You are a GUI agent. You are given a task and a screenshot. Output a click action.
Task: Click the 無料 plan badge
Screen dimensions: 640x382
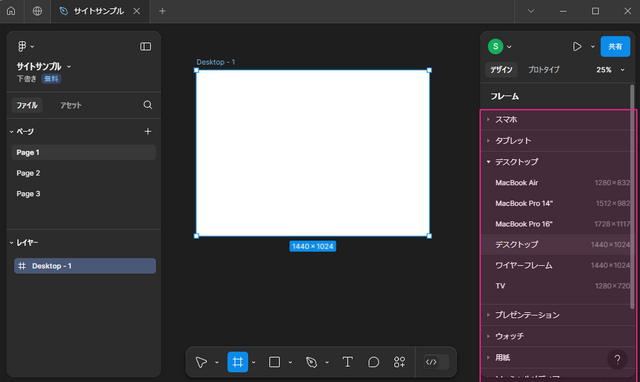coord(51,79)
